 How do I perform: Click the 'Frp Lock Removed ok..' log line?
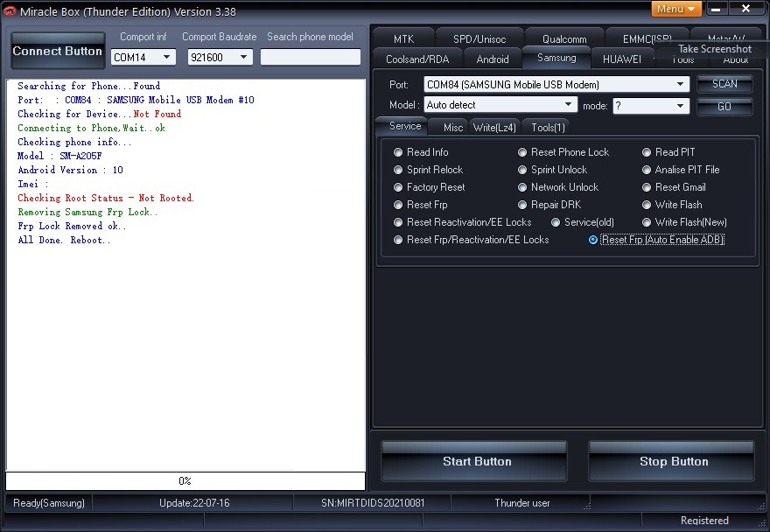pyautogui.click(x=72, y=226)
